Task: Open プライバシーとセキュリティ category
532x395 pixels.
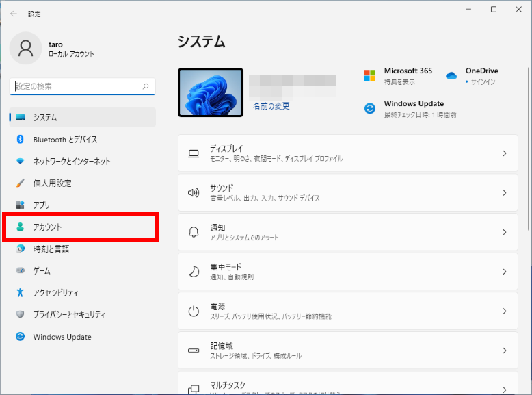Action: (x=83, y=314)
